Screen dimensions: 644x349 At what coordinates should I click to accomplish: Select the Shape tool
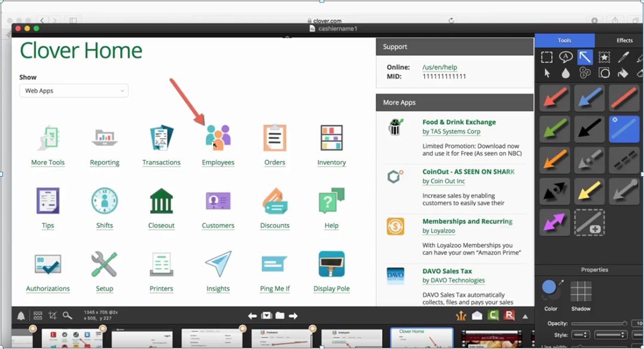pos(604,73)
